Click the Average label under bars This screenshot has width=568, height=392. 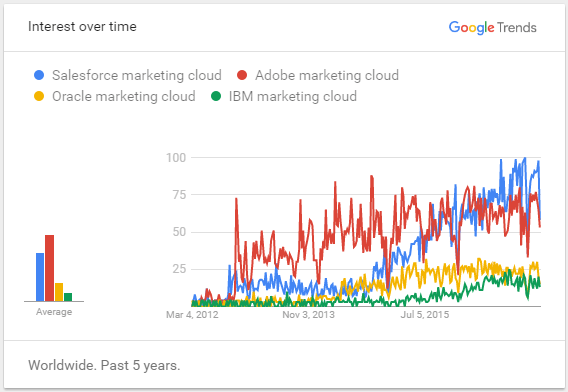coord(54,312)
